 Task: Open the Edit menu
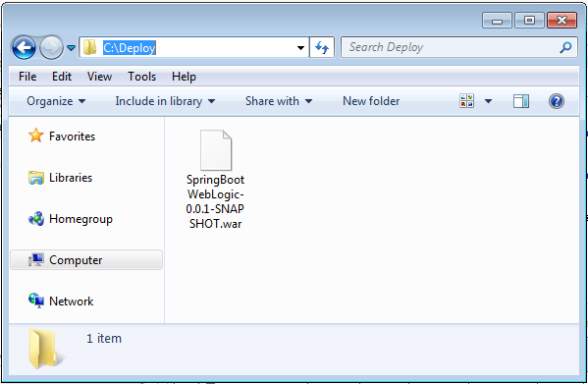(62, 77)
